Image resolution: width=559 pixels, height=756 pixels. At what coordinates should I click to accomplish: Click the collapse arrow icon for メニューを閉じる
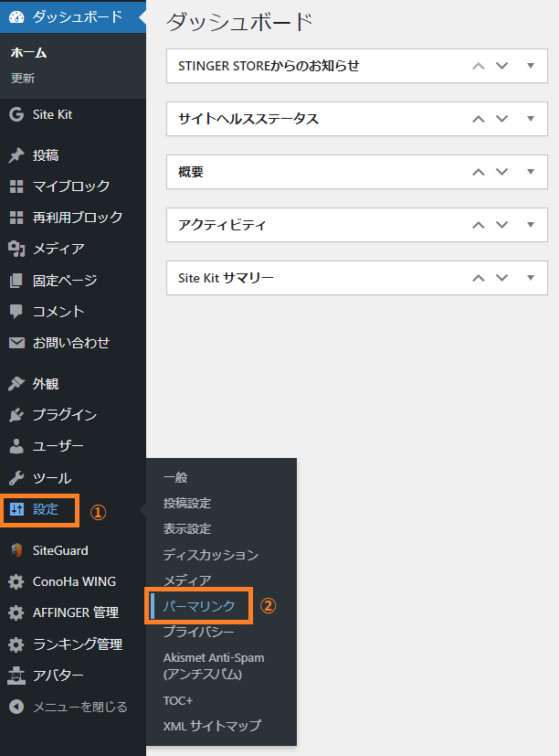pyautogui.click(x=16, y=707)
